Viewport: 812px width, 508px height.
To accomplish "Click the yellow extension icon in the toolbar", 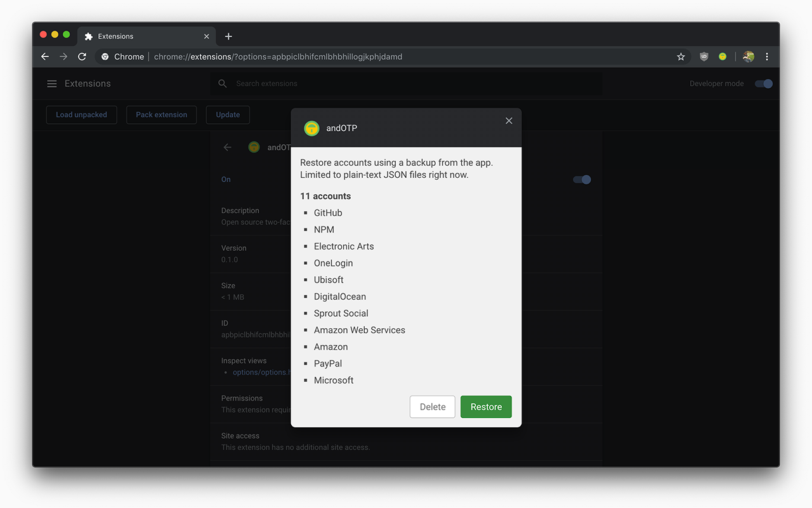I will [723, 57].
